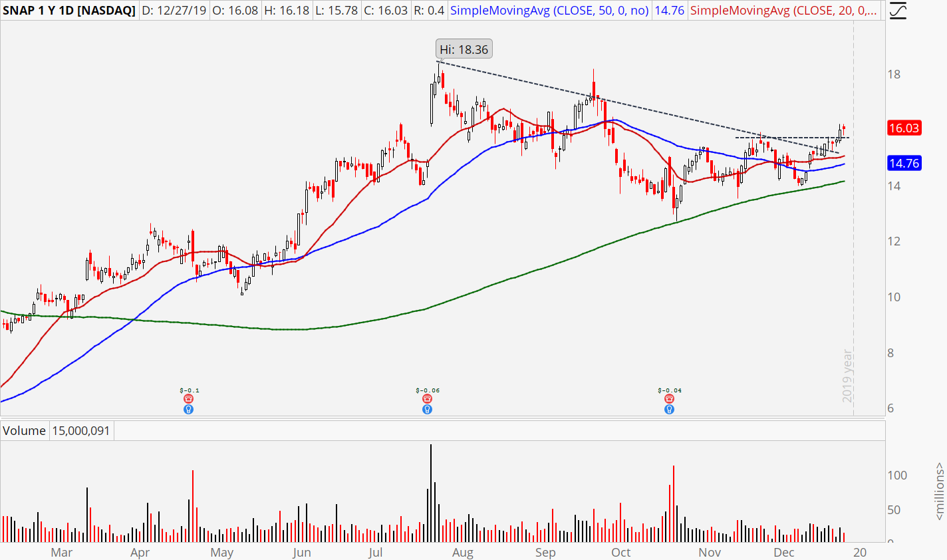Click the 8 price axis label

890,353
